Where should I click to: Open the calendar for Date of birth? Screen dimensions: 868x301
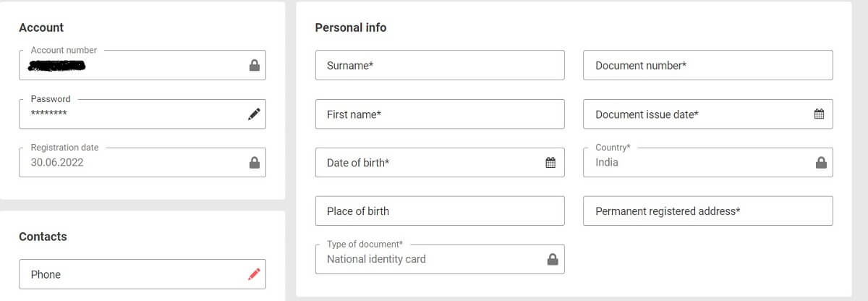coord(550,163)
